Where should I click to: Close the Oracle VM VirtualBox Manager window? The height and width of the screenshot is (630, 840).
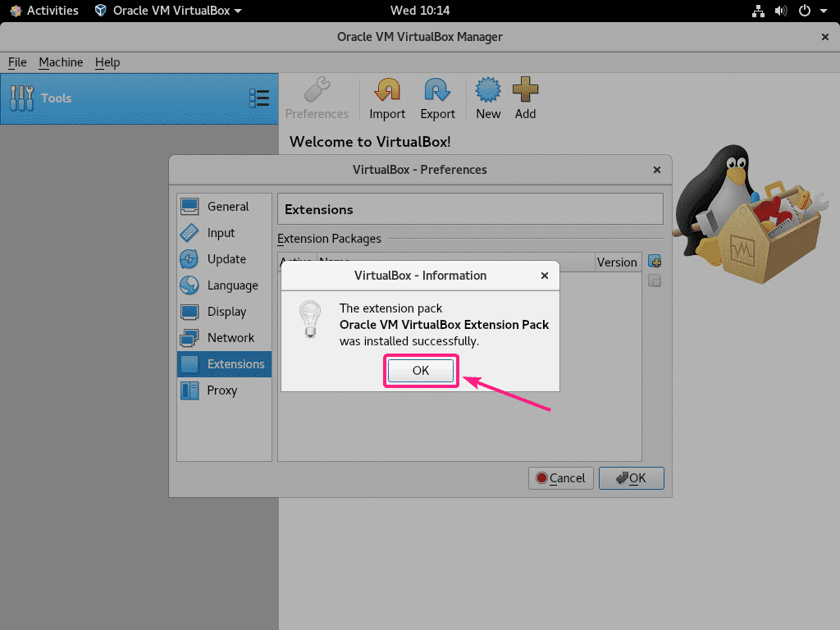pos(825,37)
